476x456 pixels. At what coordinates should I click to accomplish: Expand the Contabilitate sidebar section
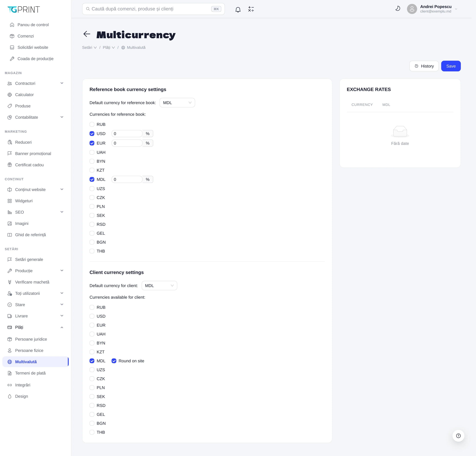coord(35,117)
